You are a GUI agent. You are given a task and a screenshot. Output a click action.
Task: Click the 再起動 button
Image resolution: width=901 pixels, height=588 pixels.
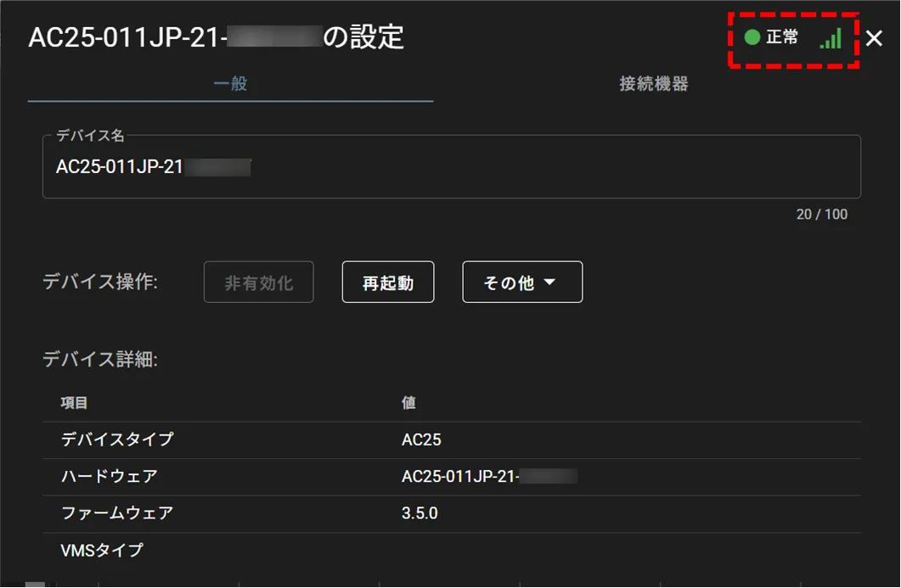(x=388, y=283)
